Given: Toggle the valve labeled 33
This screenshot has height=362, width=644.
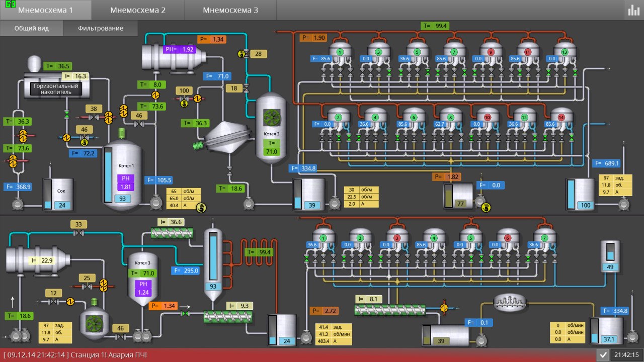Looking at the screenshot, I should point(78,234).
